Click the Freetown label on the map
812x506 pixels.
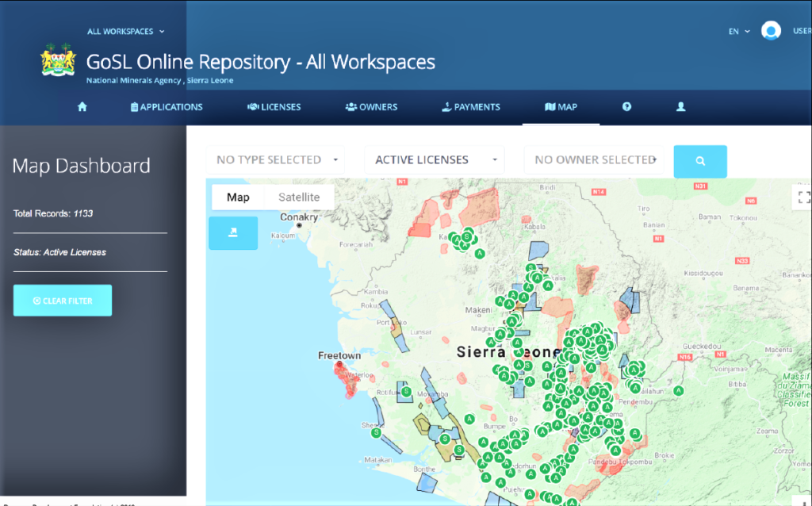[x=339, y=356]
